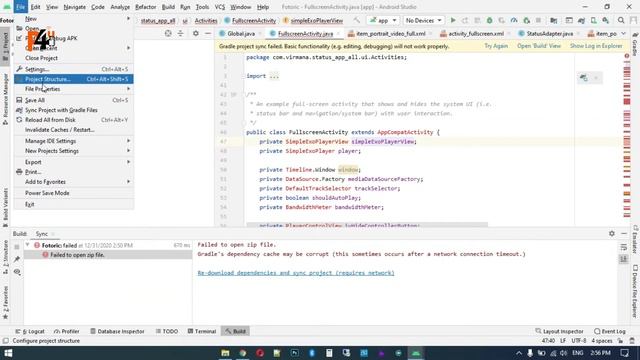
Task: Open the No Devices dropdown
Action: 423,20
